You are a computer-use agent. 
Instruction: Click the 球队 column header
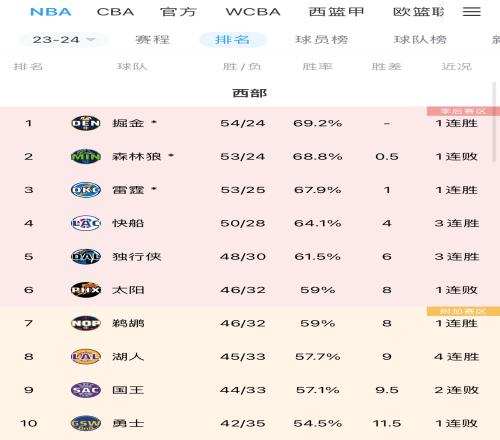[x=132, y=67]
